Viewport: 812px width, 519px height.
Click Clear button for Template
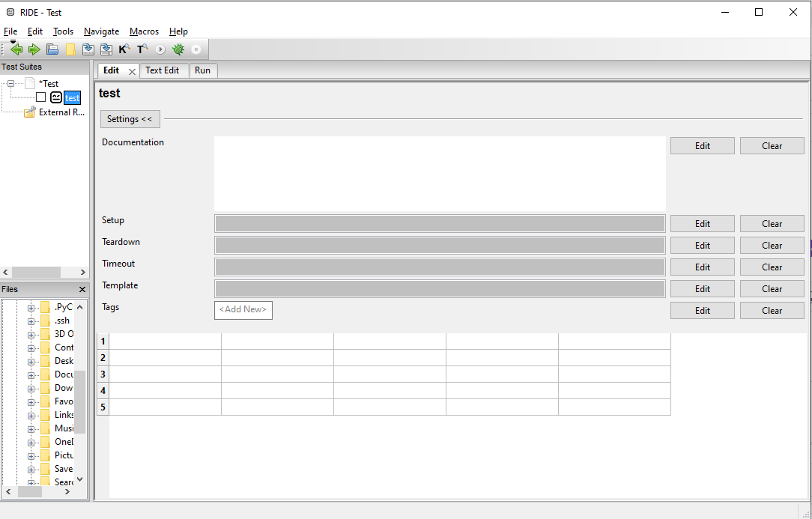coord(772,289)
